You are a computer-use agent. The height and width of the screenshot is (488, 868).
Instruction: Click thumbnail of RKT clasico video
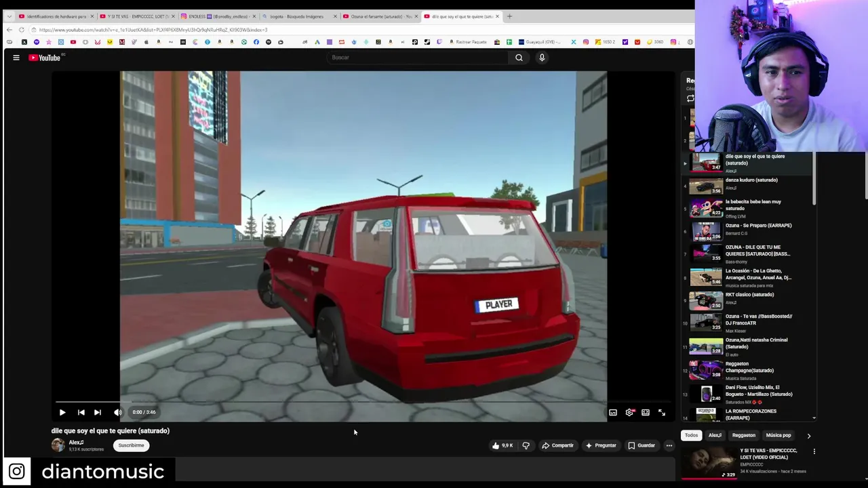click(706, 301)
